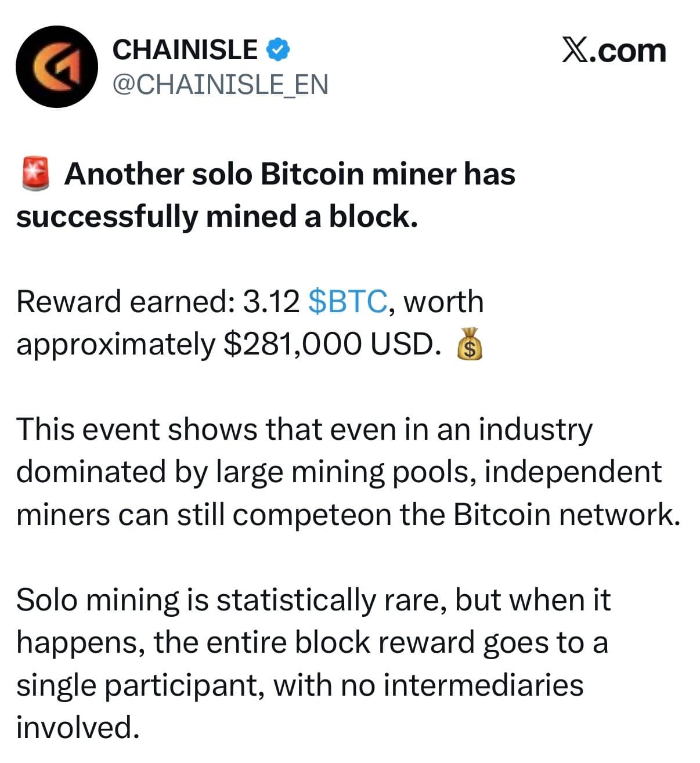This screenshot has width=700, height=763.
Task: Click the headline line ending 'miner has'
Action: pos(289,174)
